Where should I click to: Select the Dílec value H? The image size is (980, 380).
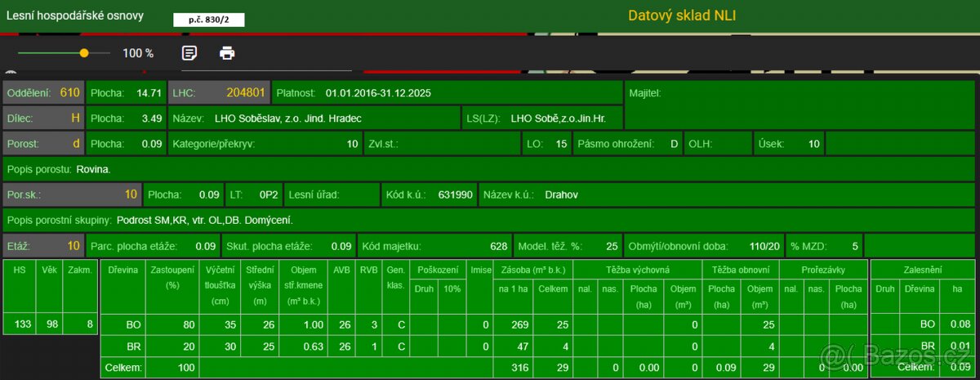pyautogui.click(x=76, y=118)
